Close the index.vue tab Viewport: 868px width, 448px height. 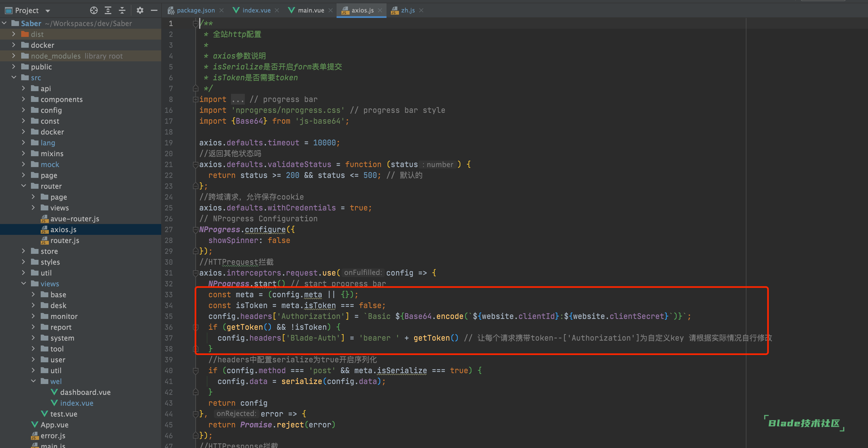coord(277,10)
